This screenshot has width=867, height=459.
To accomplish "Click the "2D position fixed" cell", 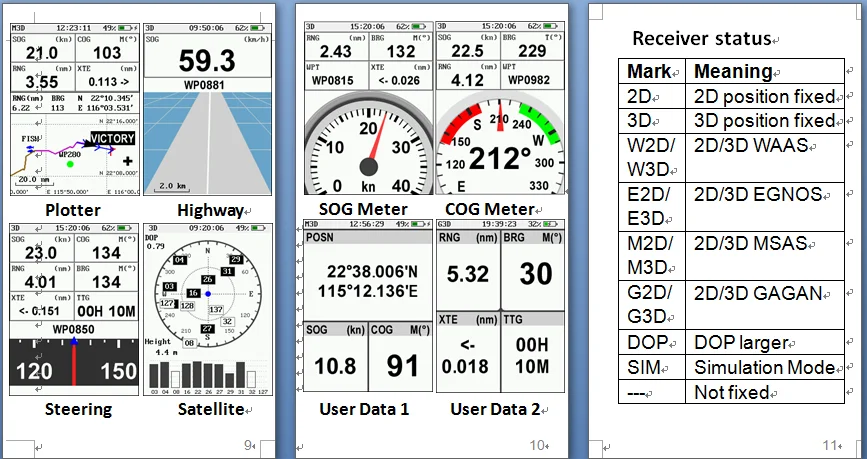I will [765, 96].
